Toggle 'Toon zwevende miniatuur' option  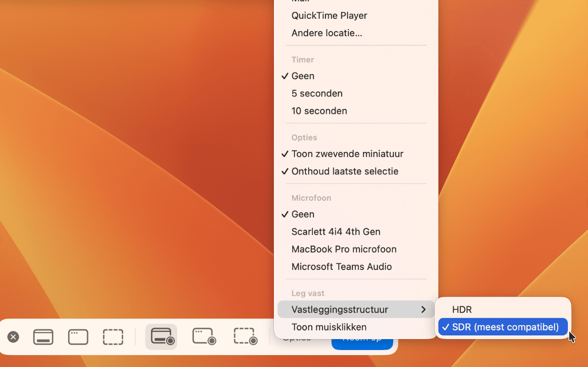[347, 154]
